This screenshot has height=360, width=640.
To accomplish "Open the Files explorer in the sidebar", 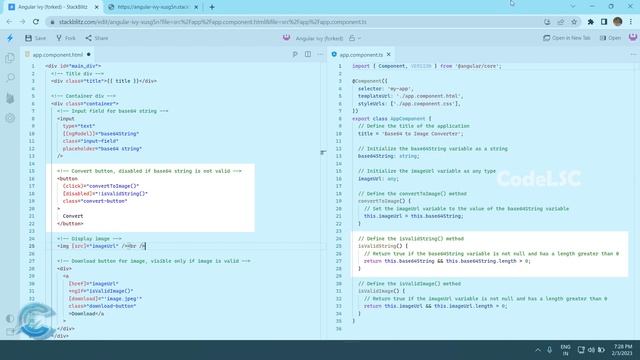I will pos(10,58).
